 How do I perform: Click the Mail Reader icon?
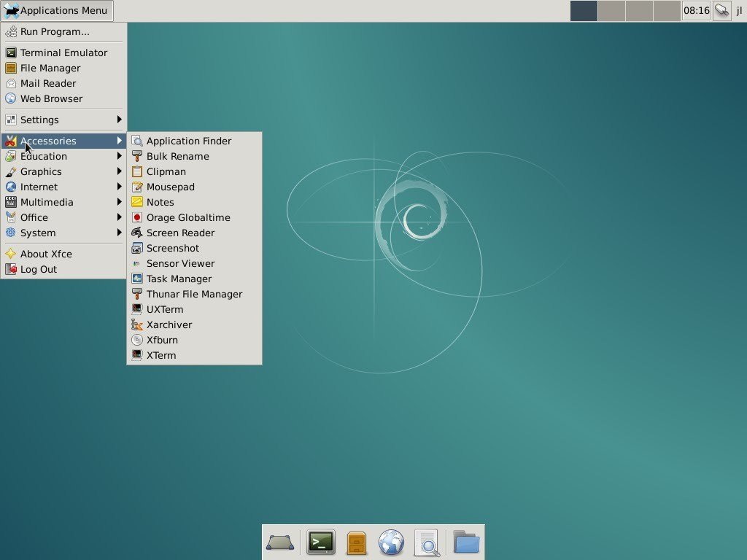point(10,83)
